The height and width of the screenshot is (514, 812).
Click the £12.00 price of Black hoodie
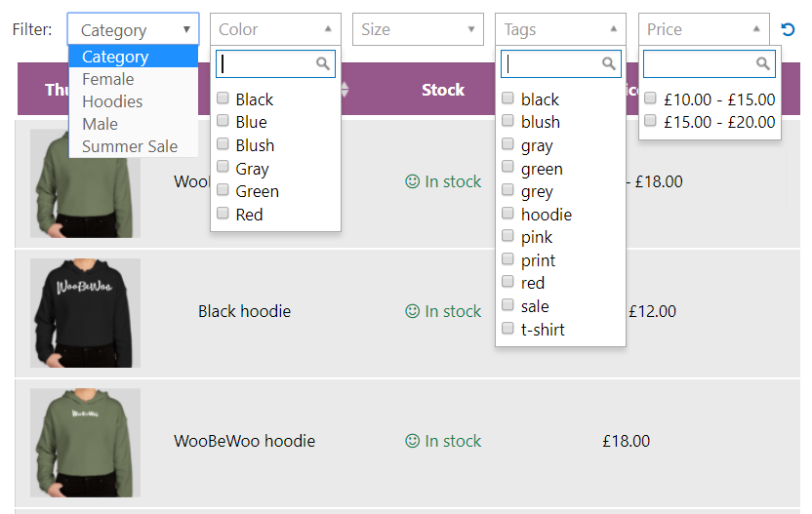pyautogui.click(x=653, y=311)
